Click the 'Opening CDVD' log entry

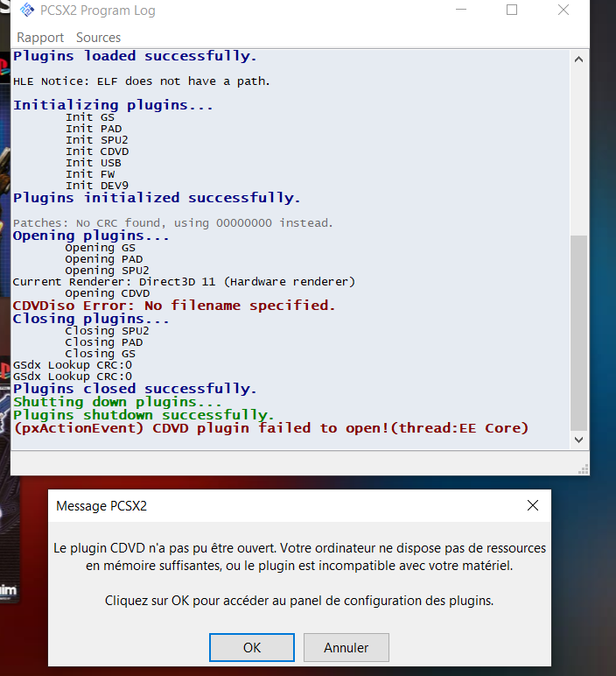point(108,293)
